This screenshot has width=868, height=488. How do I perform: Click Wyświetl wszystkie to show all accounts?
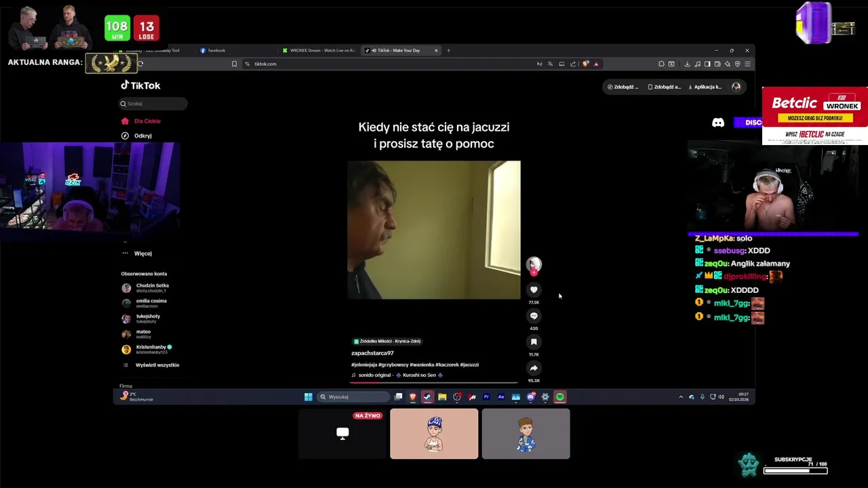tap(151, 365)
